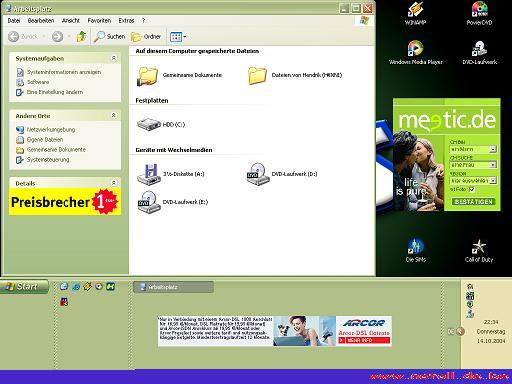Viewport: 512px width, 384px height.
Task: Collapse the Details panel
Action: click(x=114, y=183)
